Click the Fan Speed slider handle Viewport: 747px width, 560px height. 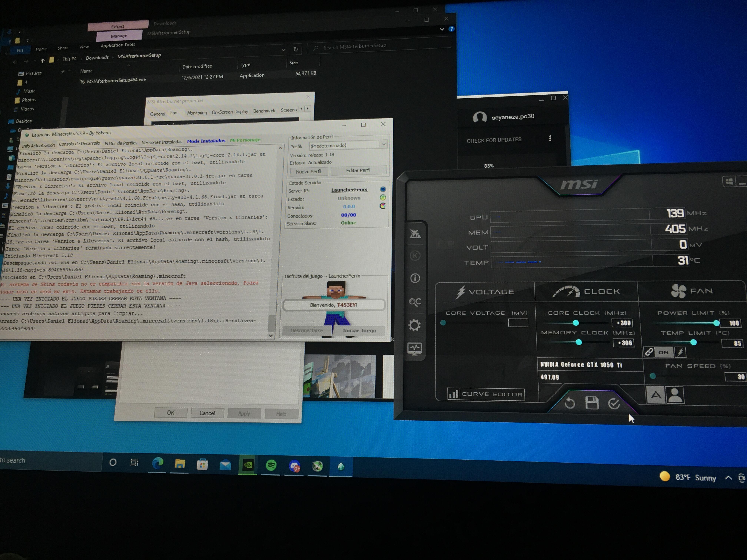point(653,376)
